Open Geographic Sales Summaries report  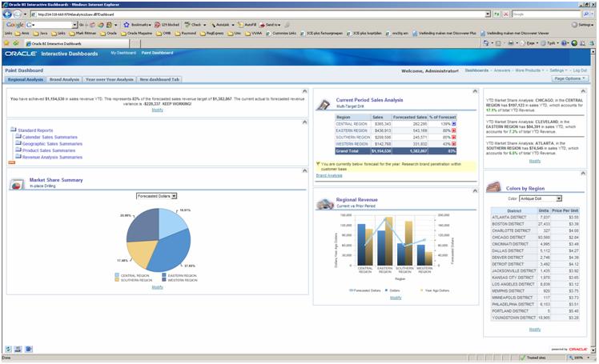52,144
